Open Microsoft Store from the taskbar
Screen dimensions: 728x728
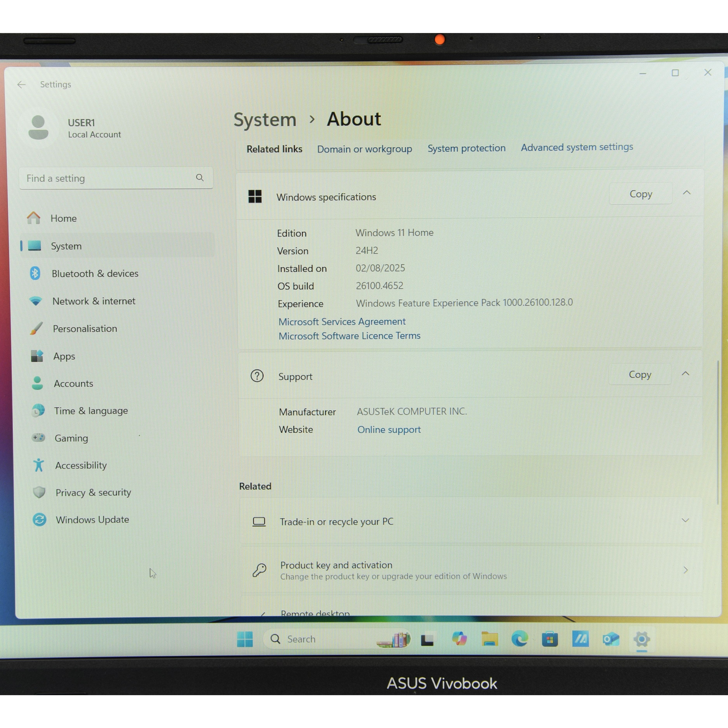click(550, 639)
